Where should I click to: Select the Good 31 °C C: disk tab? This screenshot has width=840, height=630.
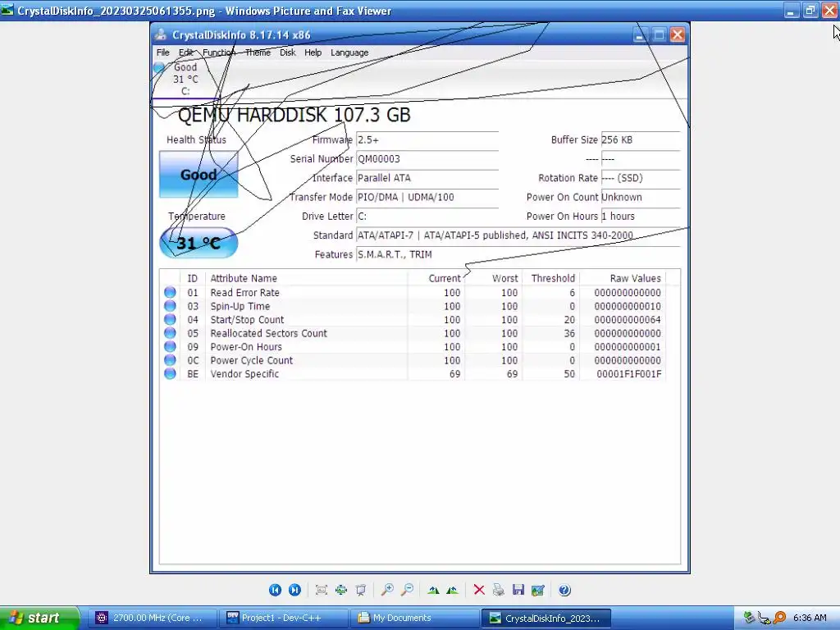(185, 79)
